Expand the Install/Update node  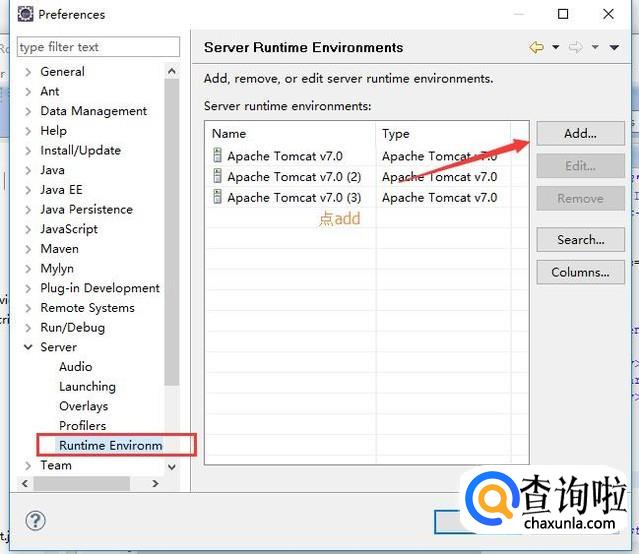[x=28, y=151]
